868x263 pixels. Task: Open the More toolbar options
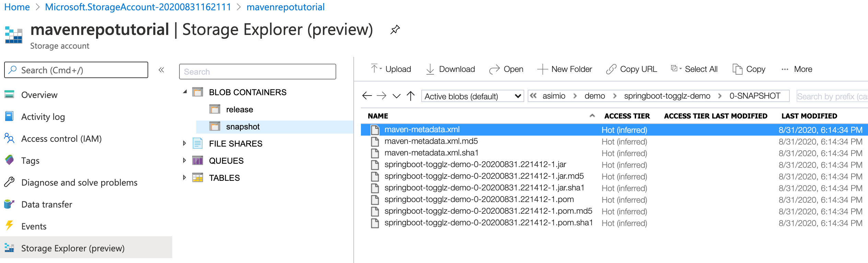pos(797,69)
